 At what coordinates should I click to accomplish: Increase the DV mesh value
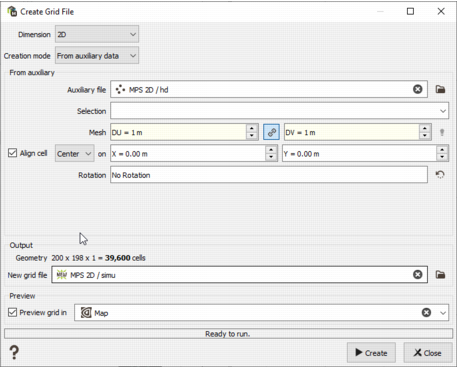click(x=425, y=128)
